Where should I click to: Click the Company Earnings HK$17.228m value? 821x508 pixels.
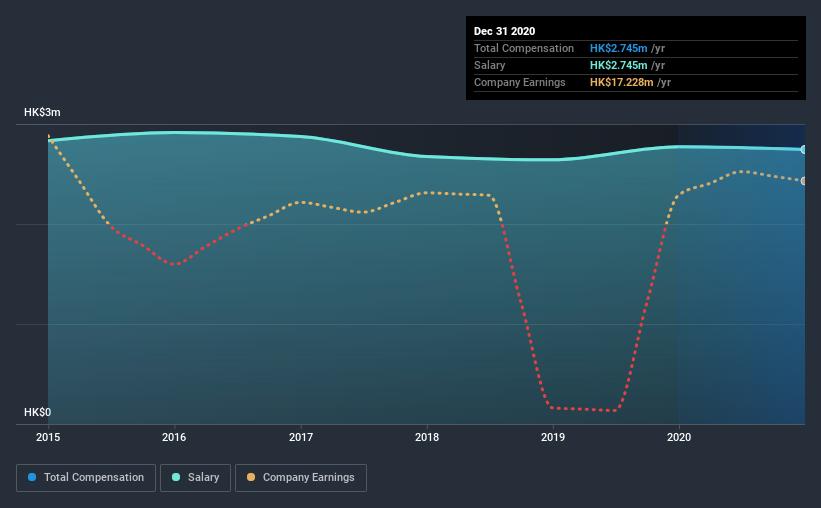tap(622, 82)
